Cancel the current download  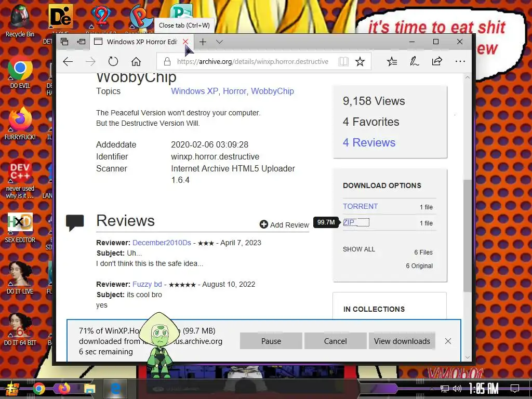click(335, 341)
